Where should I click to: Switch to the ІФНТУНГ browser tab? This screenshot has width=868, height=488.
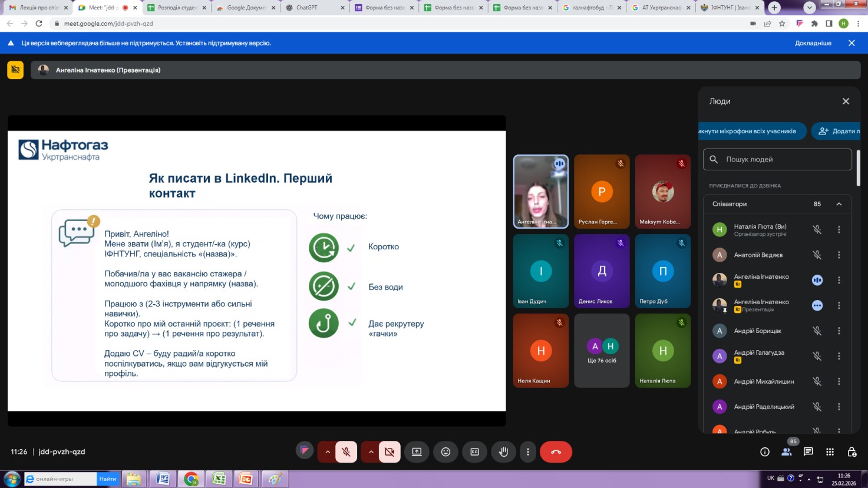[730, 8]
